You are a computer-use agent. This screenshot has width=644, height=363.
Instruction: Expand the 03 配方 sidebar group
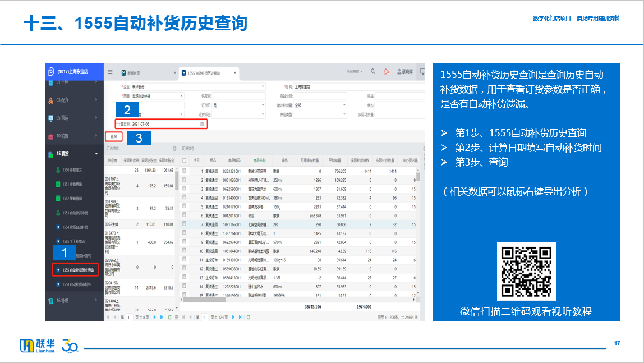point(96,100)
